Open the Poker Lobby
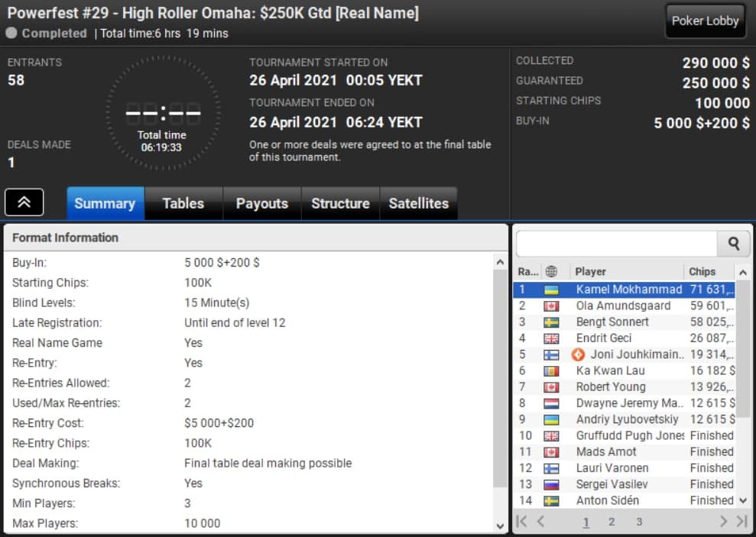 pos(705,21)
